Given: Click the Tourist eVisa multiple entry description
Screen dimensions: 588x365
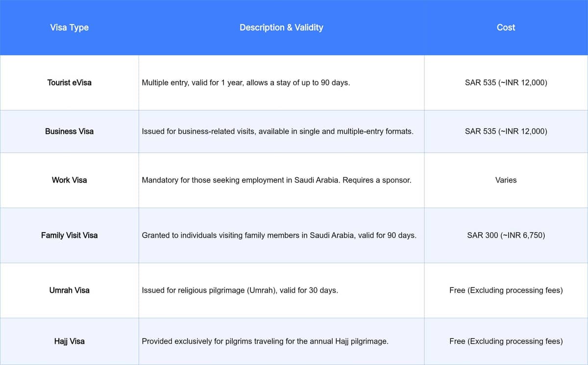Looking at the screenshot, I should pos(245,82).
